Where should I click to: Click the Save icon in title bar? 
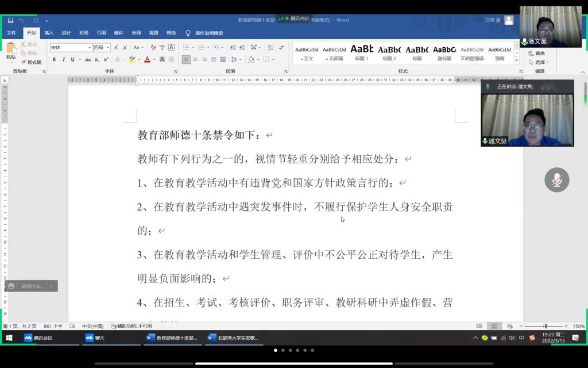click(11, 20)
